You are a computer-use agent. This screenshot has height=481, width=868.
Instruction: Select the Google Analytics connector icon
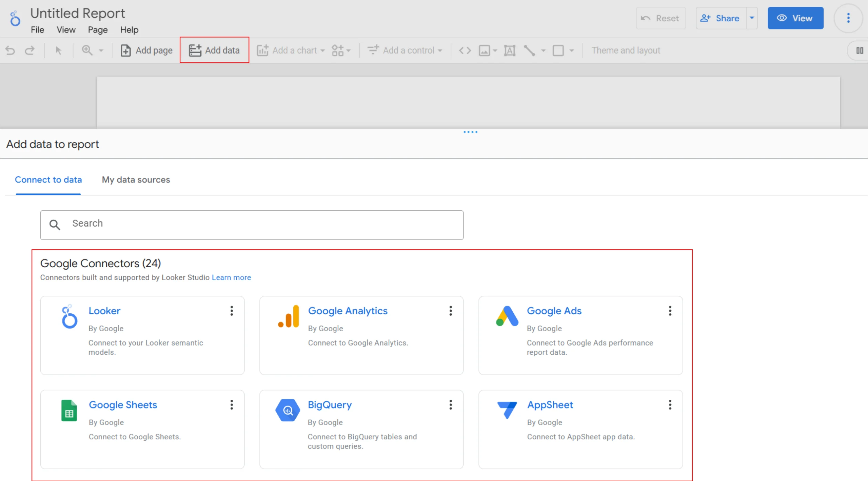289,316
